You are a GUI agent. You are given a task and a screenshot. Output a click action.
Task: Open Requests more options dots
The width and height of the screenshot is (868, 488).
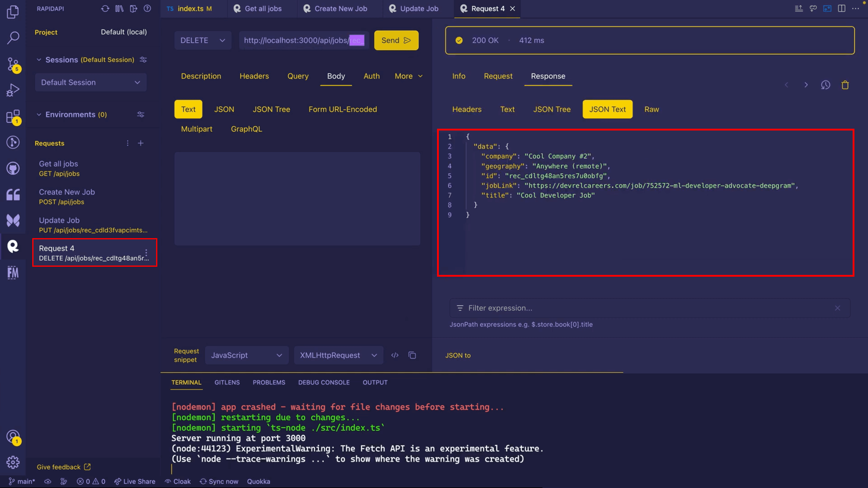127,143
